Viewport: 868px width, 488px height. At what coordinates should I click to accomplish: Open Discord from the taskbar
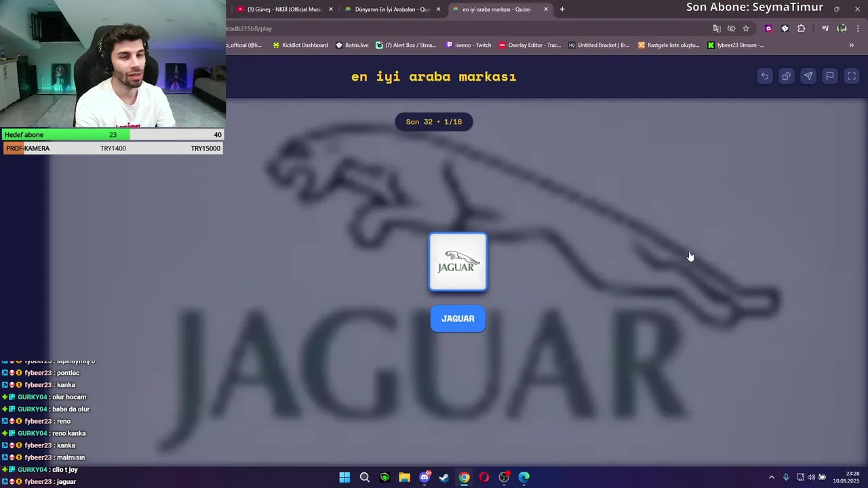coord(425,477)
